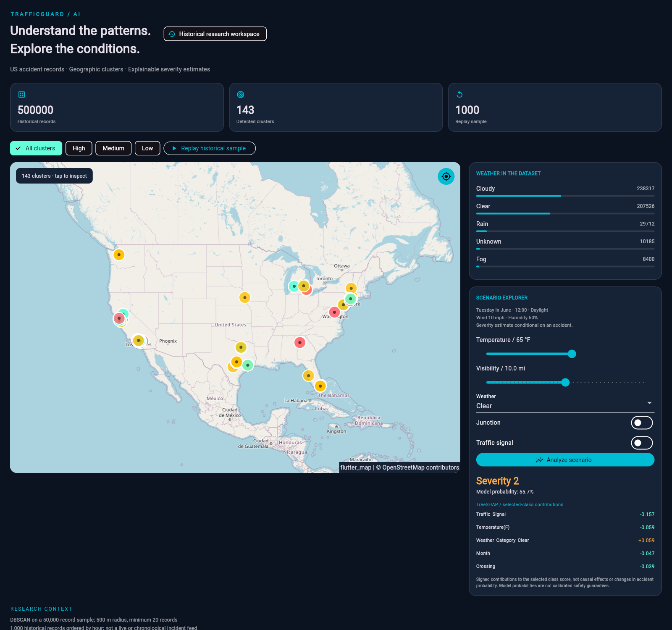Inspect the yellow cluster marker near Dallas
The width and height of the screenshot is (672, 630).
pos(241,347)
